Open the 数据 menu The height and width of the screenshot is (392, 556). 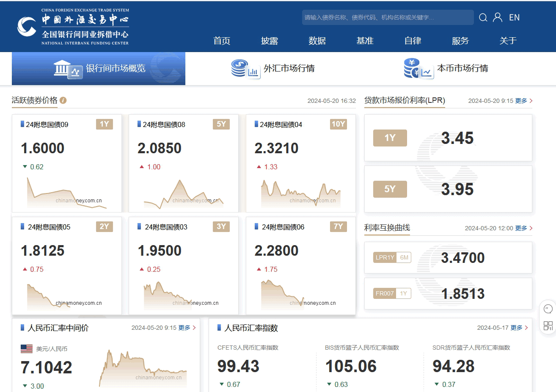click(317, 41)
